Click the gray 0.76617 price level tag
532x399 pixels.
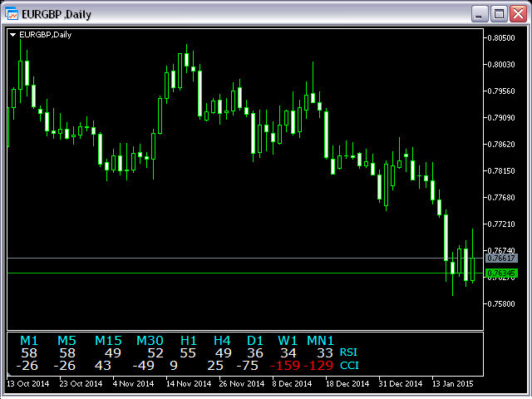501,259
